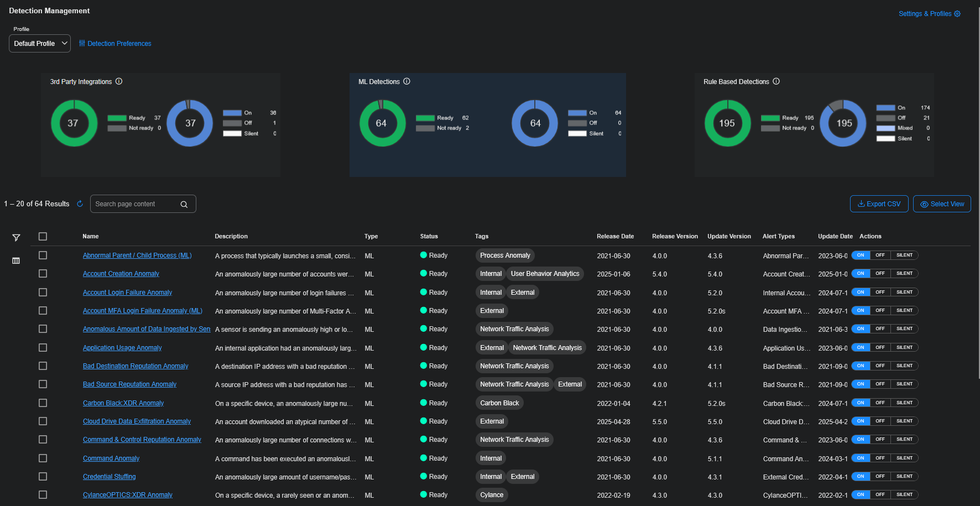Open the Select View menu
This screenshot has width=980, height=506.
coord(942,204)
